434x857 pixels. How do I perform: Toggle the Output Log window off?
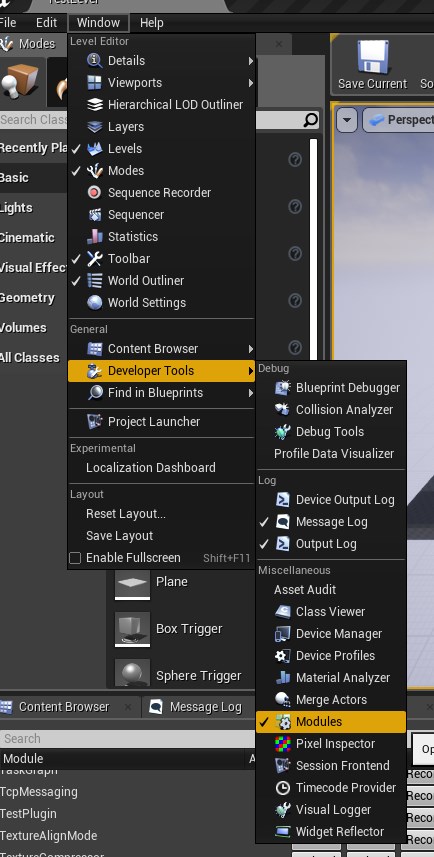(331, 544)
